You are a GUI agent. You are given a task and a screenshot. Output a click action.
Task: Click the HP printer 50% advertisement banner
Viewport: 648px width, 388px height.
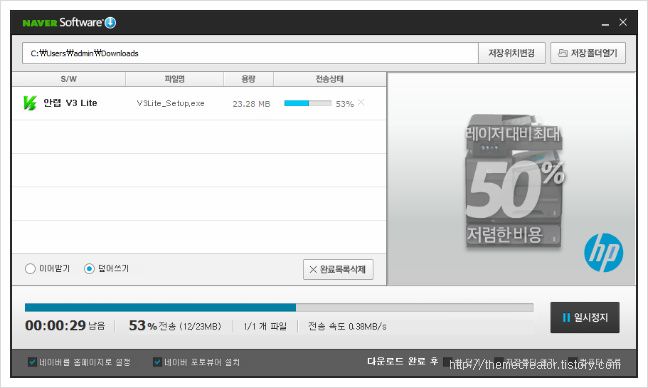[x=511, y=179]
